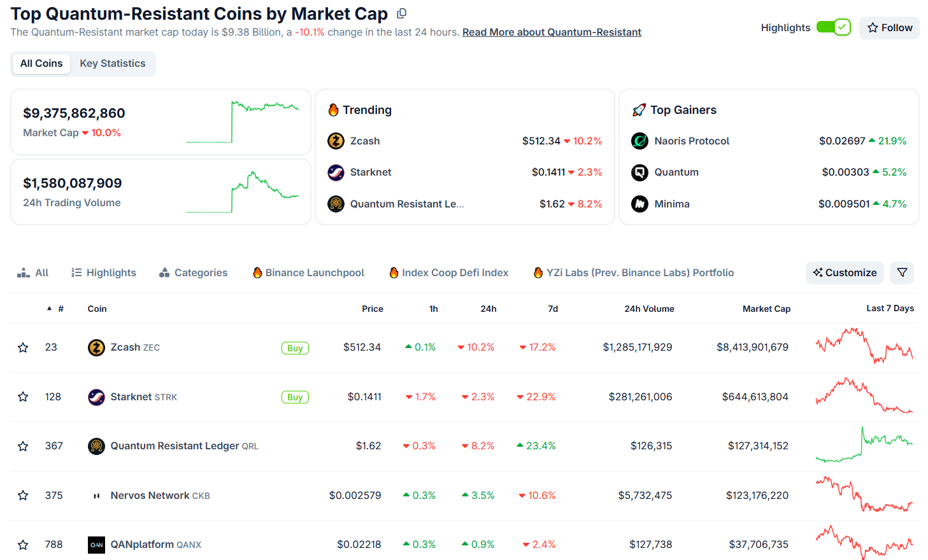The width and height of the screenshot is (928, 560).
Task: Click the rocket icon next to Top Gainers
Action: pos(639,109)
